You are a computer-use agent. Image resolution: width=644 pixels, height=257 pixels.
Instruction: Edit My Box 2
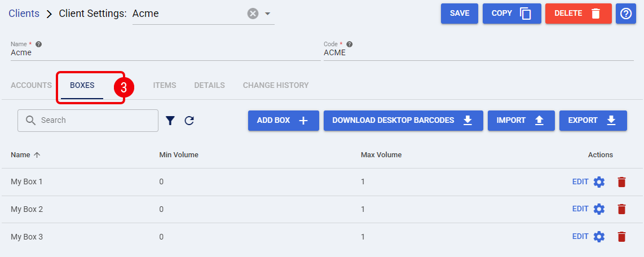point(580,209)
